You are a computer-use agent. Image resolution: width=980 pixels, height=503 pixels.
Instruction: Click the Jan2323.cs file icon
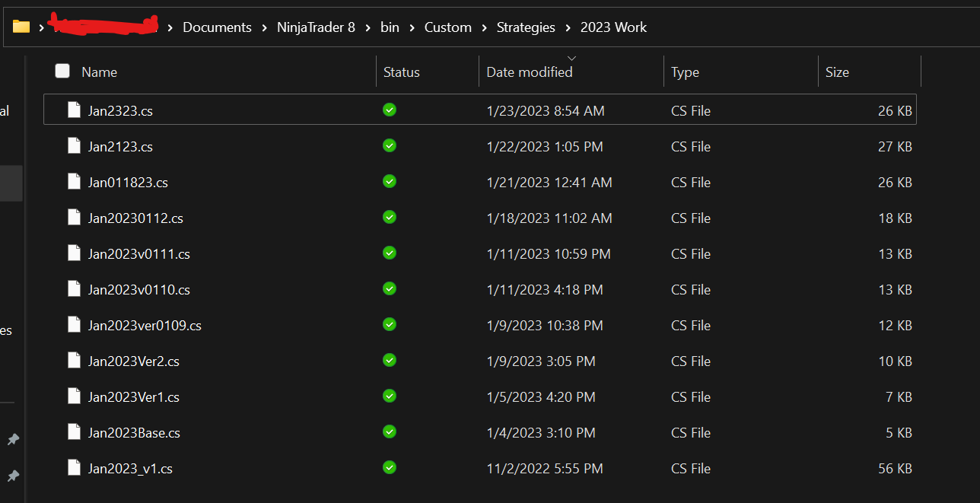pyautogui.click(x=74, y=110)
